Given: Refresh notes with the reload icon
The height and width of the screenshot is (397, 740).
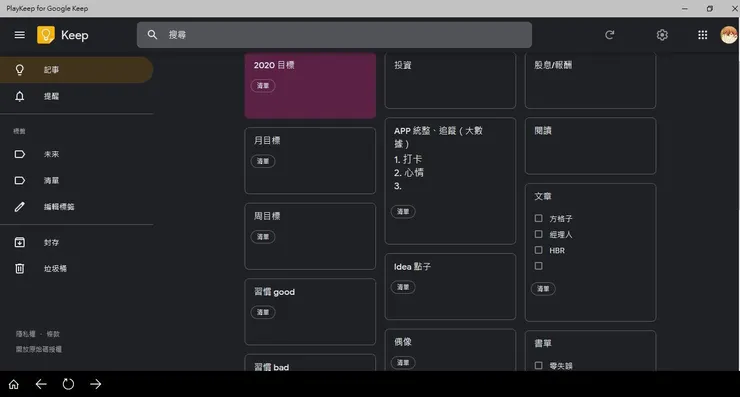Looking at the screenshot, I should tap(609, 35).
